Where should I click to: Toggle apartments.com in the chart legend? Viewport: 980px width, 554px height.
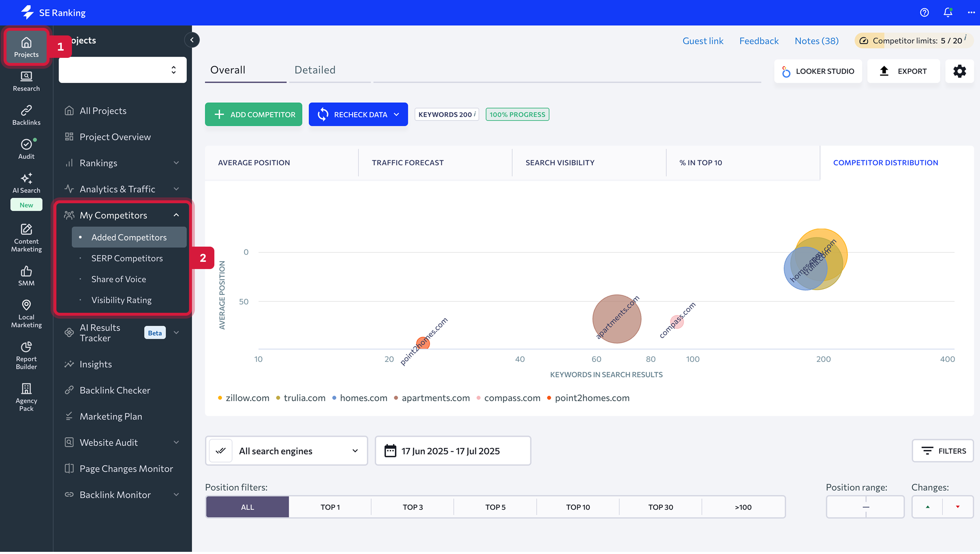point(431,398)
